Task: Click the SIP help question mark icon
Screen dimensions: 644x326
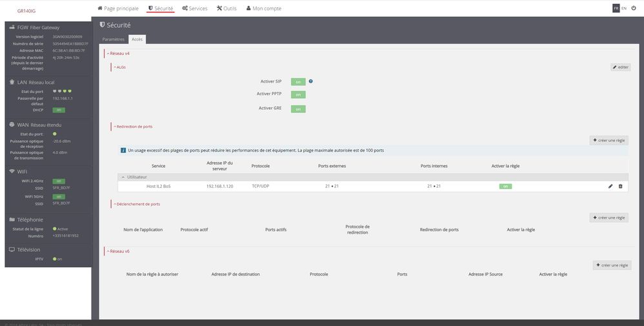Action: [x=311, y=81]
